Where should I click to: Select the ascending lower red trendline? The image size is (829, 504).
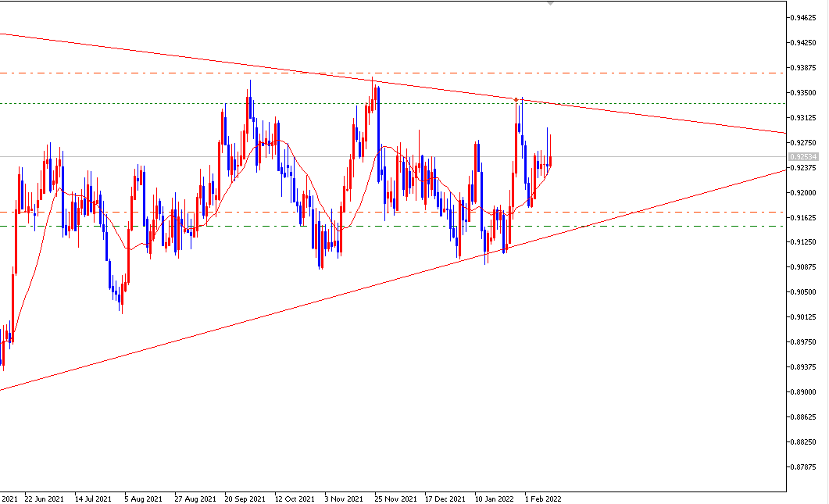[393, 281]
